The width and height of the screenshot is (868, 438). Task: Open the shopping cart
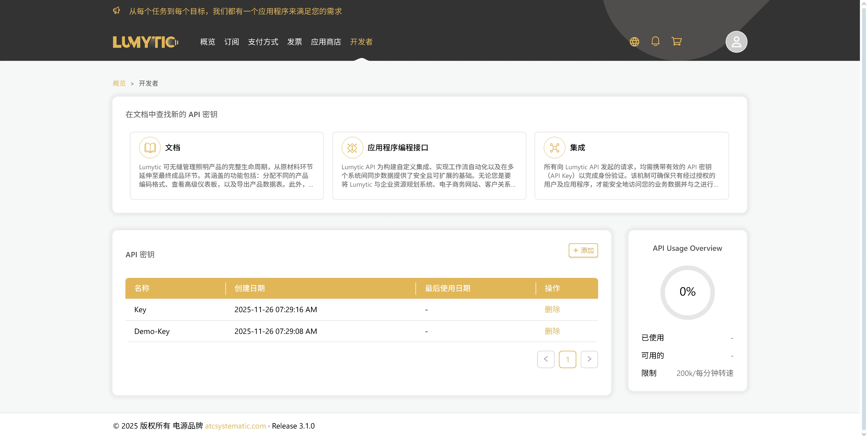click(677, 41)
